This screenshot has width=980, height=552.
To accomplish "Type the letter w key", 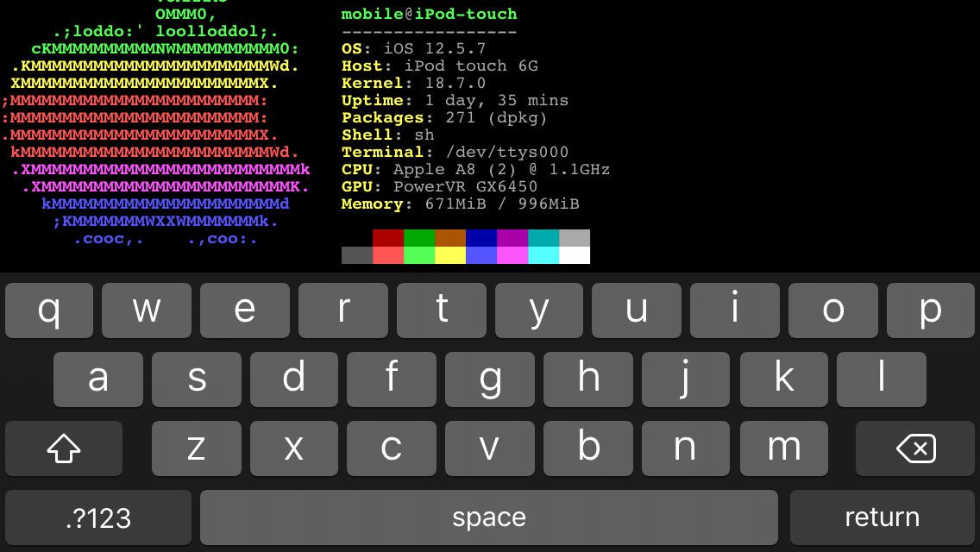I will click(x=147, y=310).
